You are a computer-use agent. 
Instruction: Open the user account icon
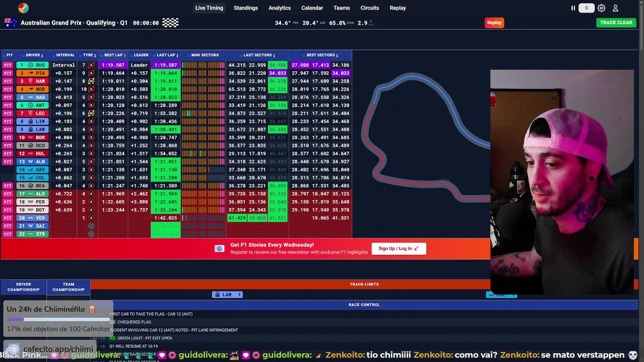pos(615,8)
